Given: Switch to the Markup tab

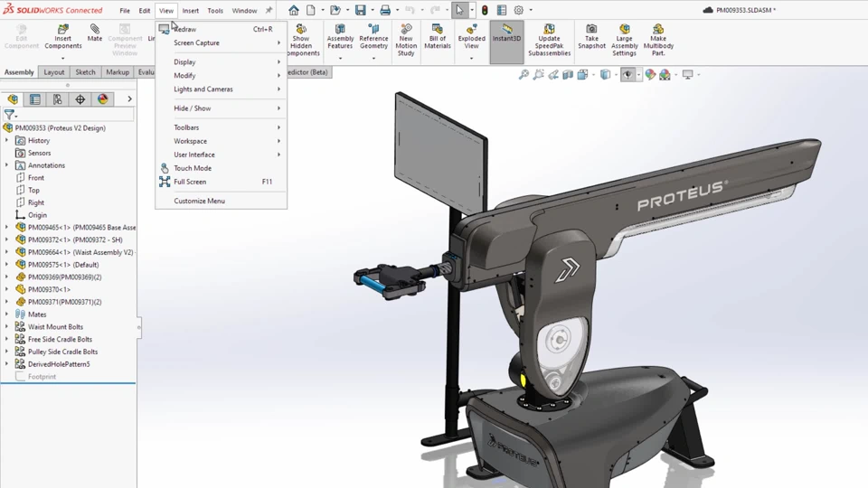Looking at the screenshot, I should point(118,72).
